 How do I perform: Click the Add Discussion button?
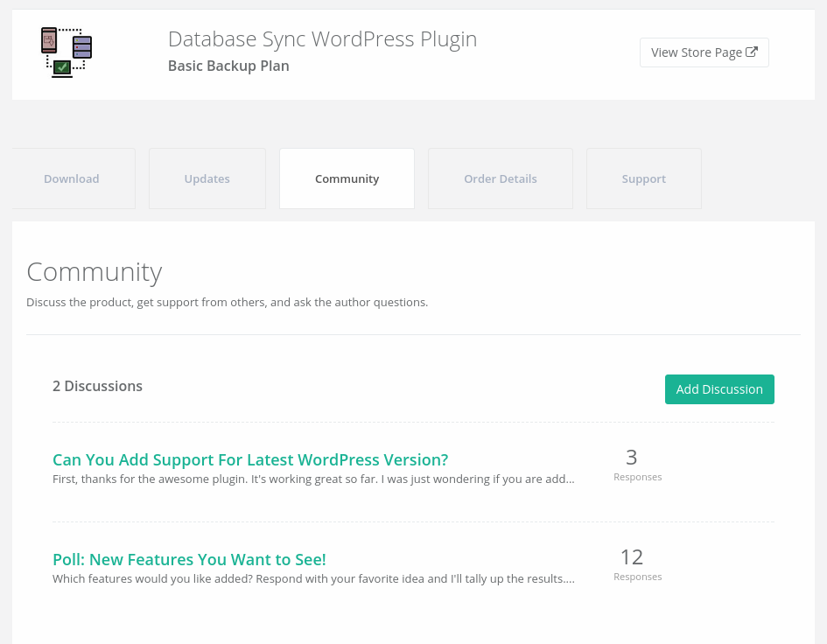[719, 389]
